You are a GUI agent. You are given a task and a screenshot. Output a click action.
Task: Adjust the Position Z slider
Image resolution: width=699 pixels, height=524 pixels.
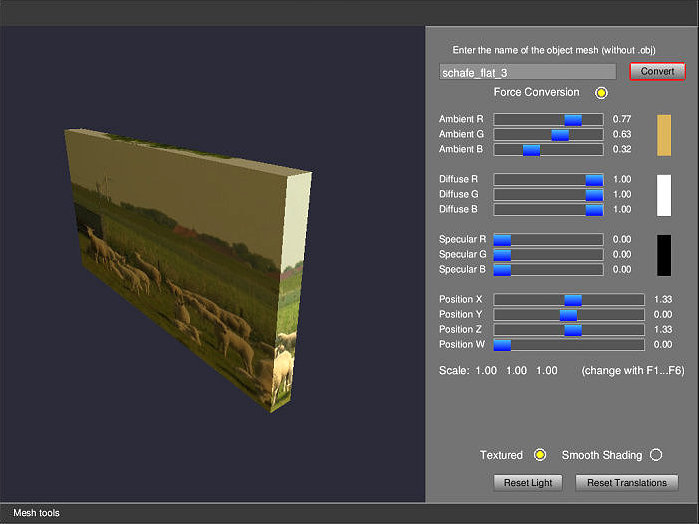point(569,330)
